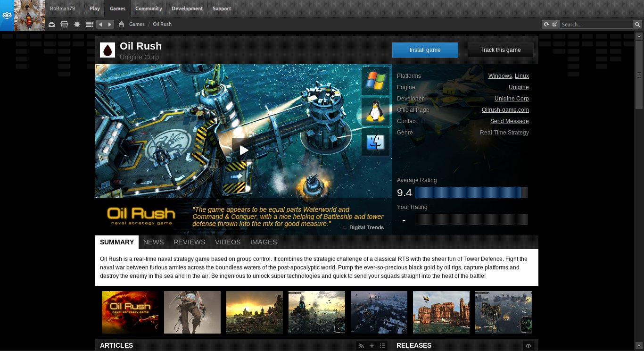The width and height of the screenshot is (644, 351).
Task: Click the RELEASES section heading
Action: [x=414, y=345]
